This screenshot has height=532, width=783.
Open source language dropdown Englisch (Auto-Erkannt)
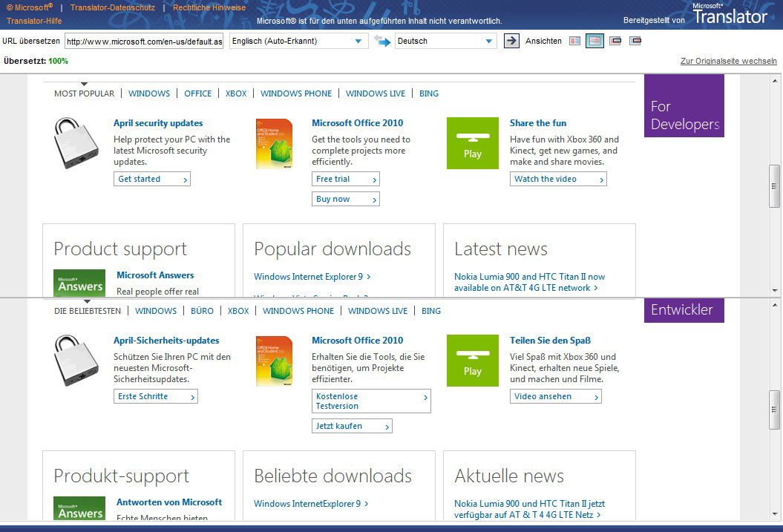click(x=298, y=41)
